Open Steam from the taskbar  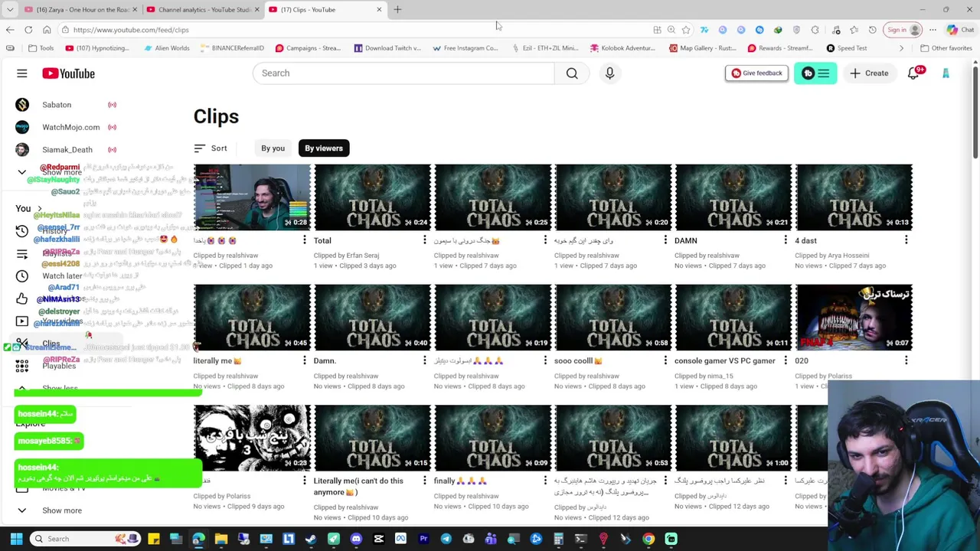click(311, 539)
